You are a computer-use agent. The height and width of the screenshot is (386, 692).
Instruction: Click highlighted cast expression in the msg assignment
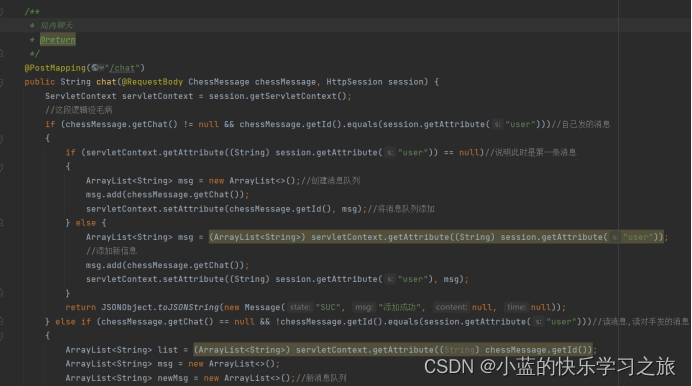point(436,237)
